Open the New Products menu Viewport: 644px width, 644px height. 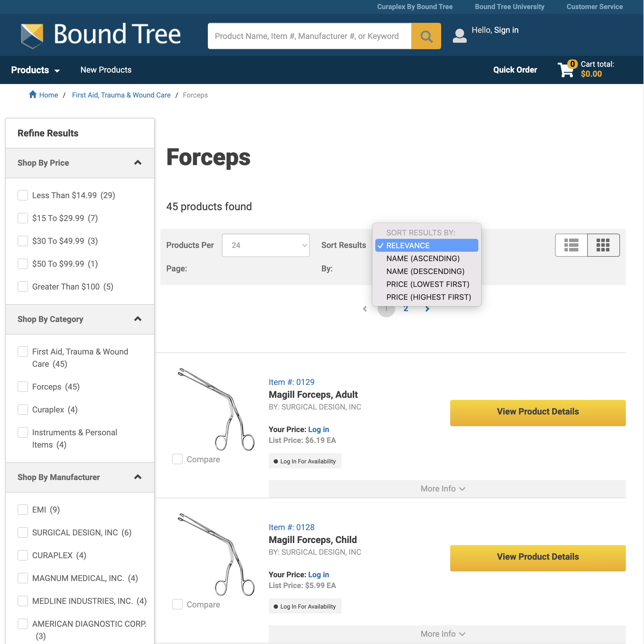coord(106,70)
